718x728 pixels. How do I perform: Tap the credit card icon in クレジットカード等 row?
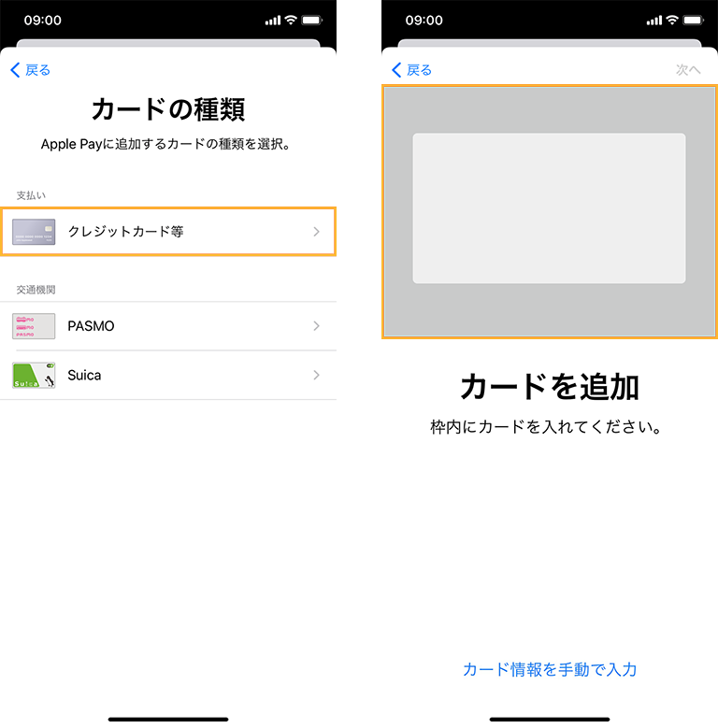34,232
